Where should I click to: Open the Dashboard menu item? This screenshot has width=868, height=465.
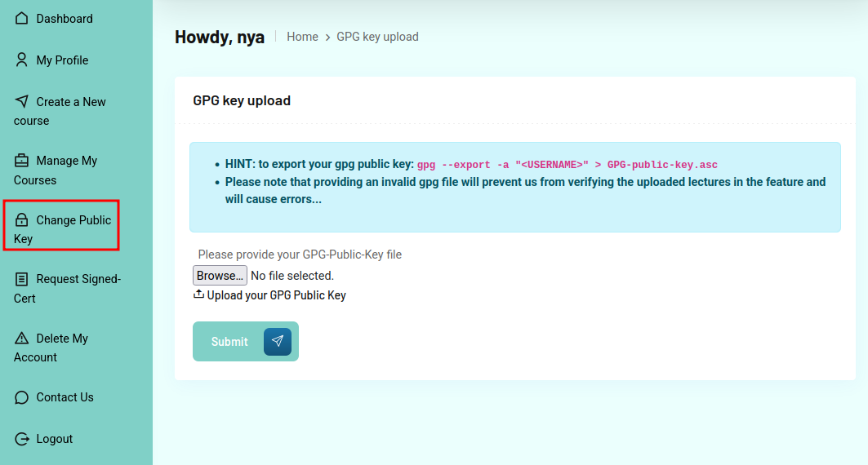point(64,18)
